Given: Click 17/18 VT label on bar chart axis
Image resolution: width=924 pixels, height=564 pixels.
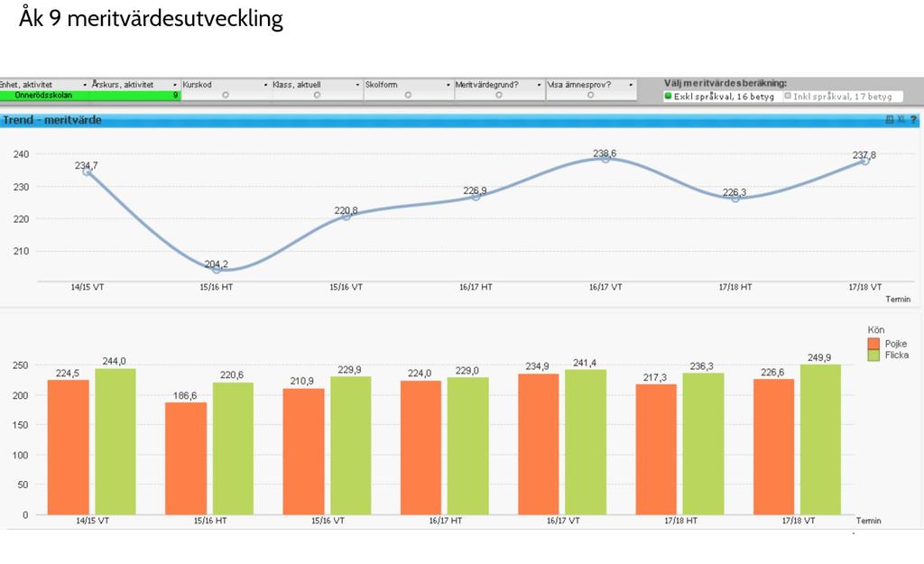Looking at the screenshot, I should [799, 521].
